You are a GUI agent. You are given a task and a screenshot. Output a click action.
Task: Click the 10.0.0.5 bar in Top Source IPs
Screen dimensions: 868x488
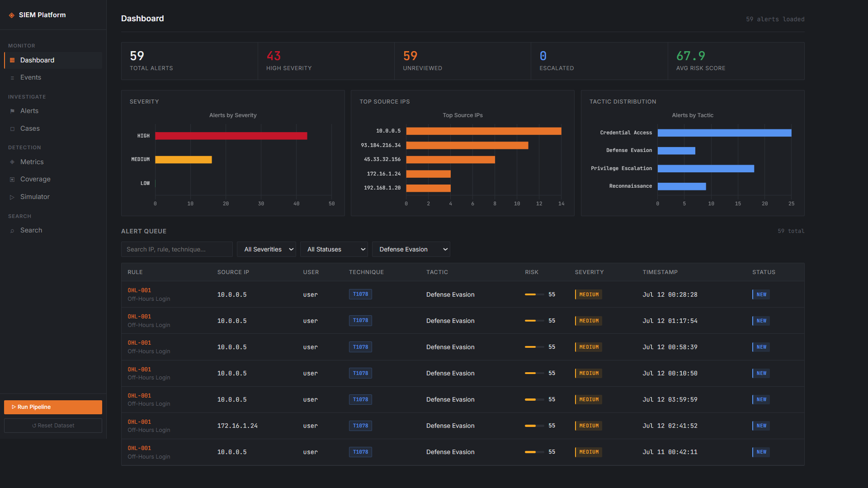[x=484, y=131]
